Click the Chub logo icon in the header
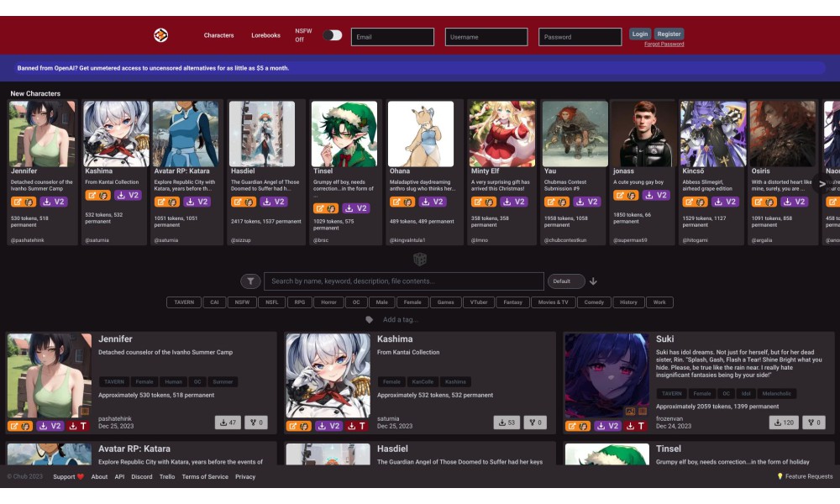 [160, 35]
